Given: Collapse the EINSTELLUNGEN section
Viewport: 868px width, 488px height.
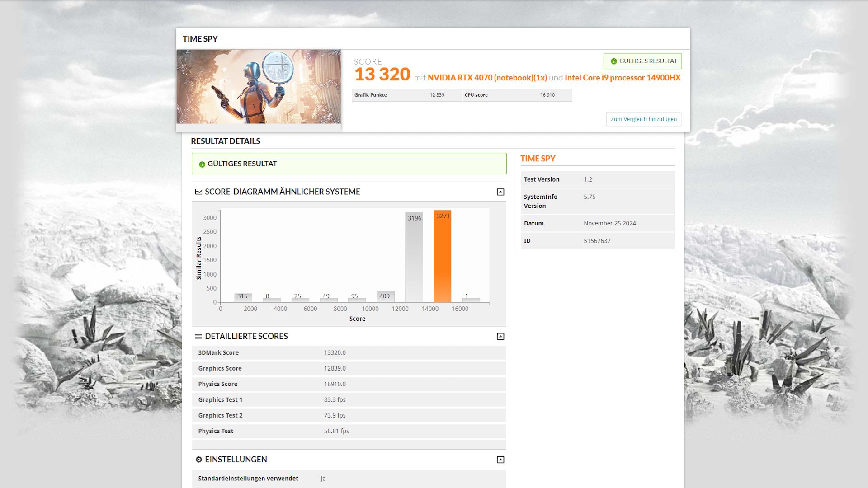Looking at the screenshot, I should [500, 459].
